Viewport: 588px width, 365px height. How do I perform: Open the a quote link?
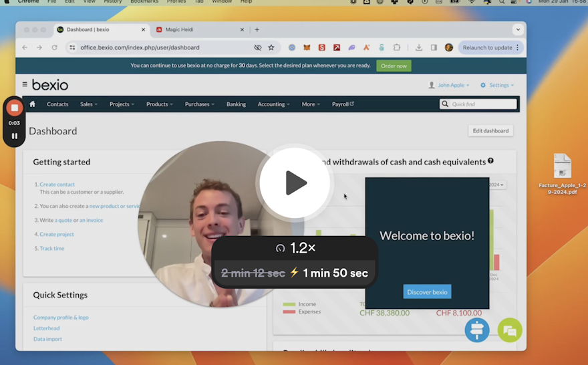[x=63, y=220]
